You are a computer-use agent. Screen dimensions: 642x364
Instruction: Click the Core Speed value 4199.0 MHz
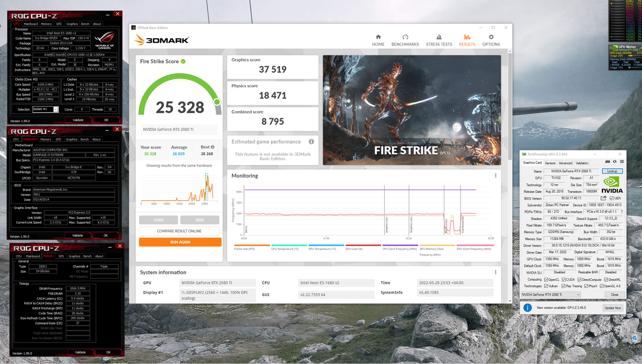[46, 85]
